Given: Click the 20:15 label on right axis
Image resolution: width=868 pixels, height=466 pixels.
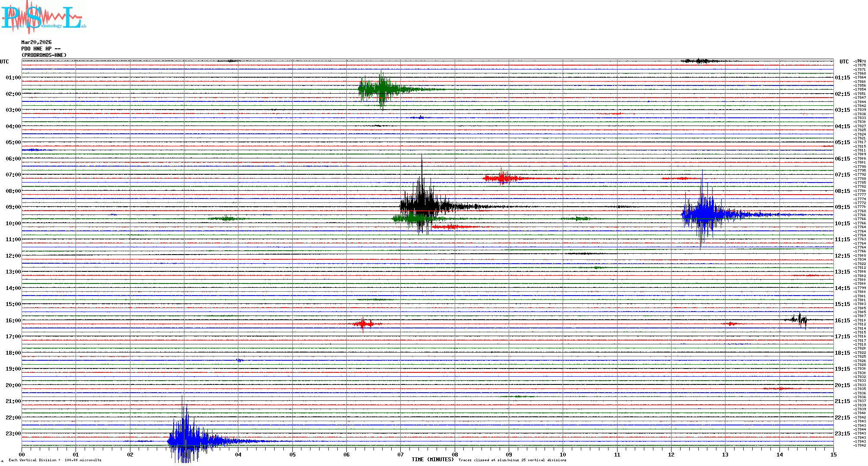Looking at the screenshot, I should 842,385.
